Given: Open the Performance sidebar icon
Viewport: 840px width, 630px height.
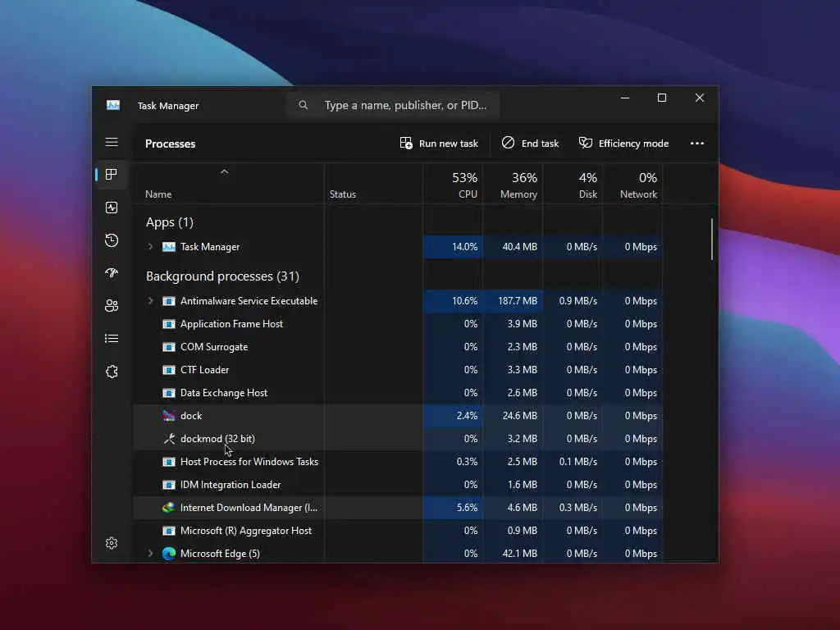Looking at the screenshot, I should coord(112,208).
